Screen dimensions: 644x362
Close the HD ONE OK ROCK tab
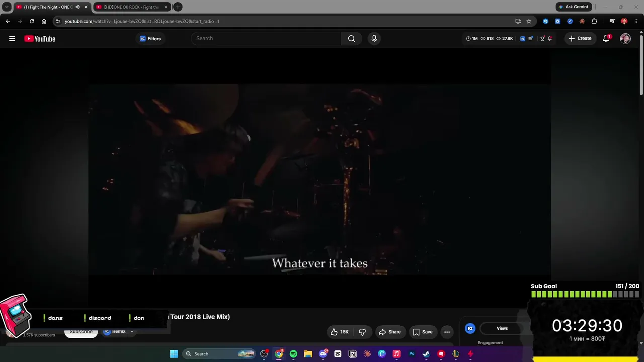point(166,7)
